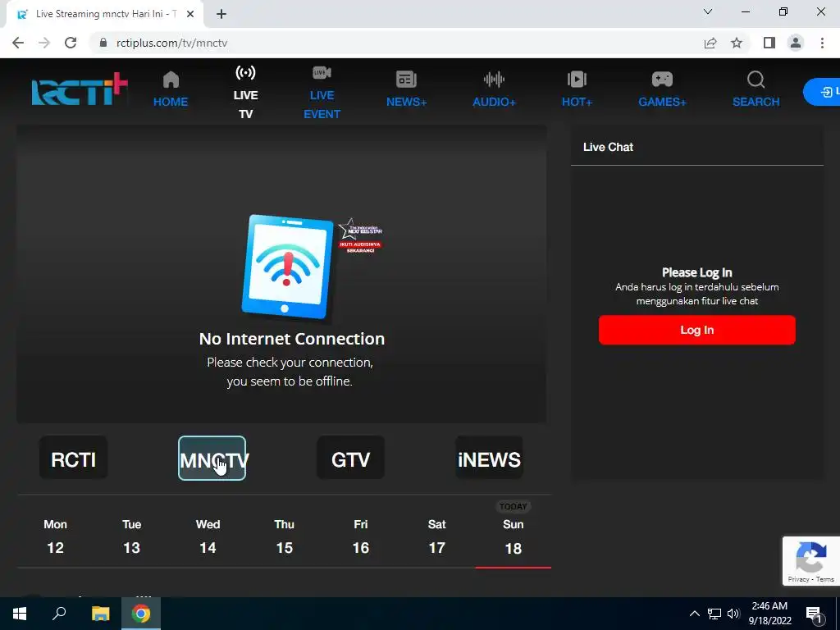
Task: Click the browser back arrow
Action: (x=18, y=43)
